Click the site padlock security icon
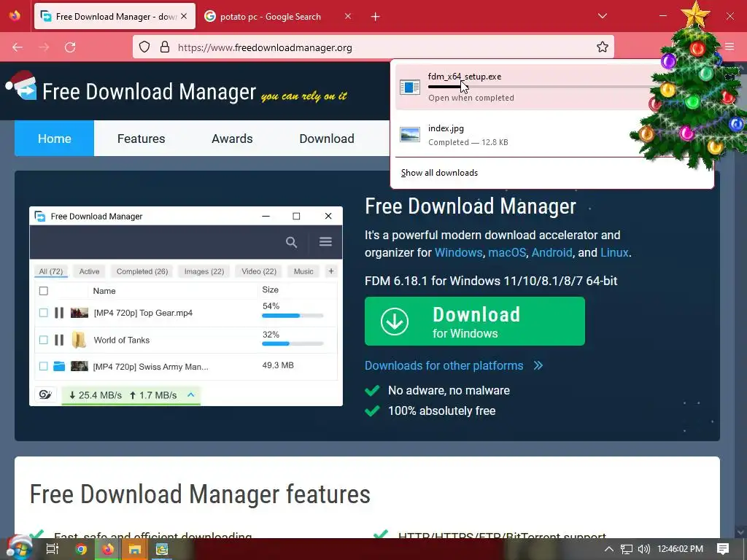 tap(165, 47)
